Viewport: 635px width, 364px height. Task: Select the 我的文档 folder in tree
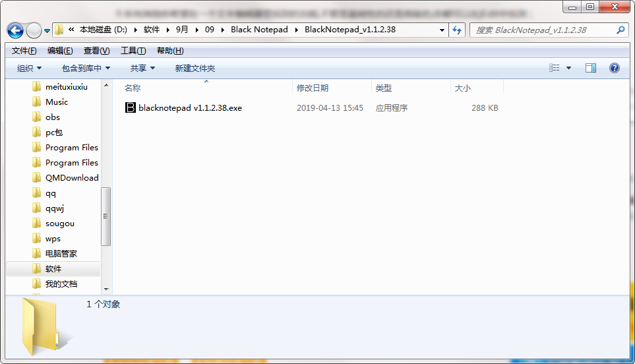tap(61, 284)
